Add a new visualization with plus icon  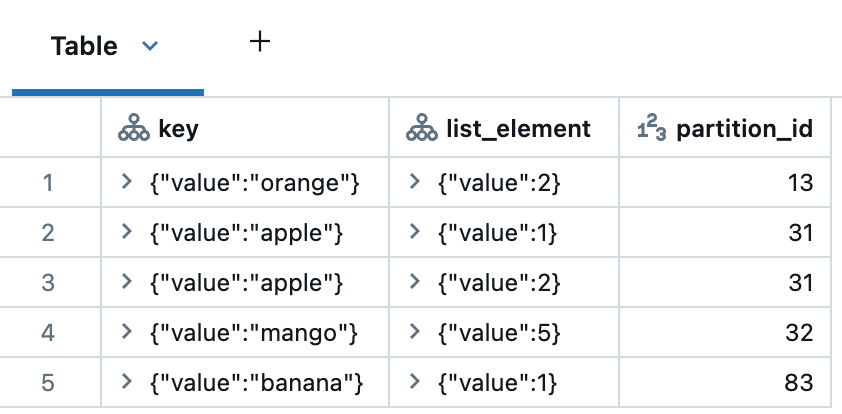[260, 42]
